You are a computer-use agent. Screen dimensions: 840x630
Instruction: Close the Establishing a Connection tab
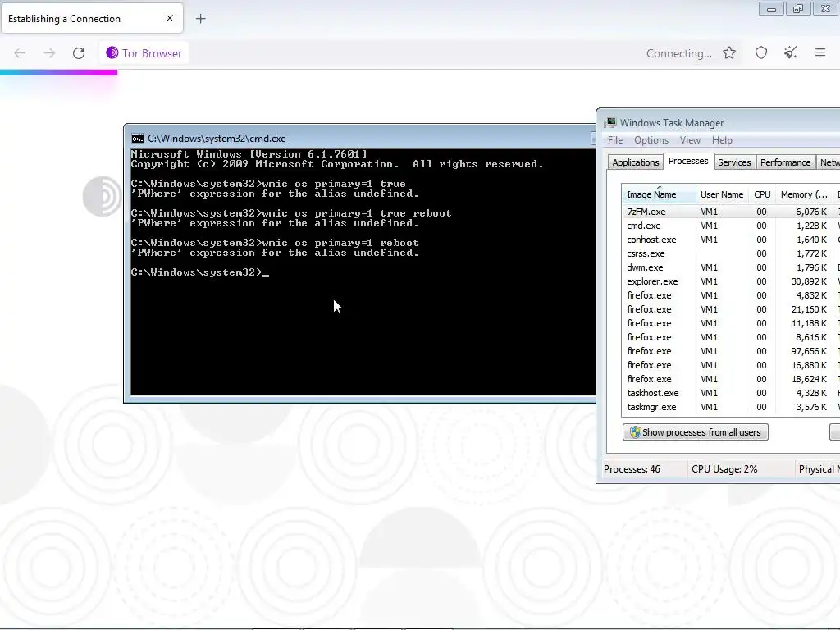point(170,18)
